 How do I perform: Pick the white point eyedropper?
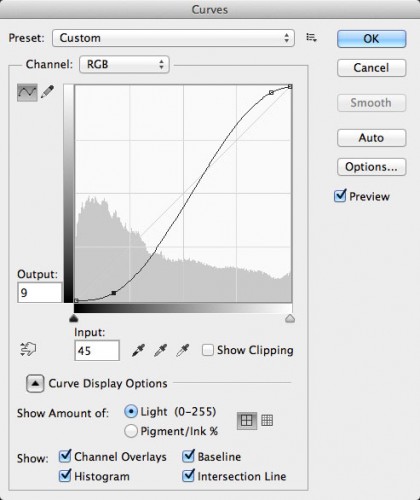pyautogui.click(x=182, y=350)
